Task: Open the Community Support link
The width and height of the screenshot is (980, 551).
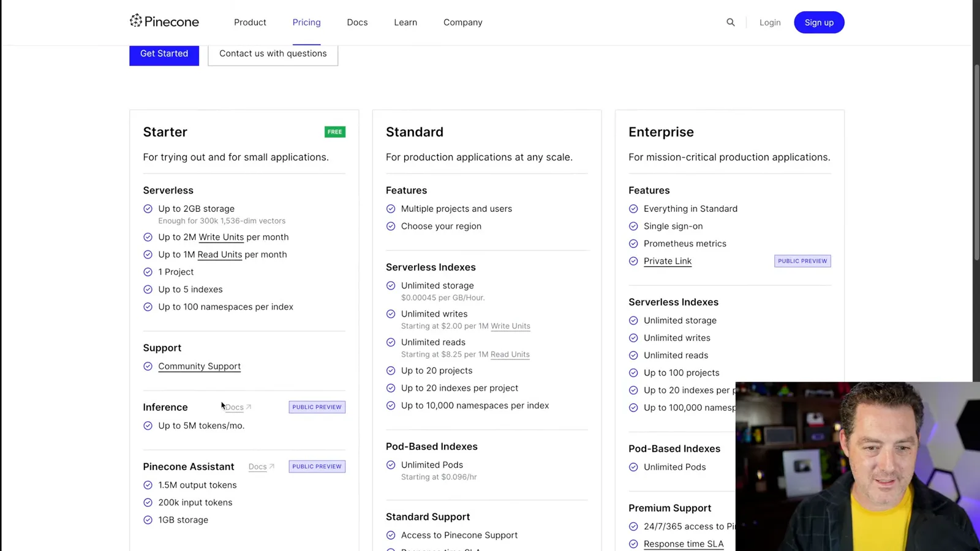Action: point(200,366)
